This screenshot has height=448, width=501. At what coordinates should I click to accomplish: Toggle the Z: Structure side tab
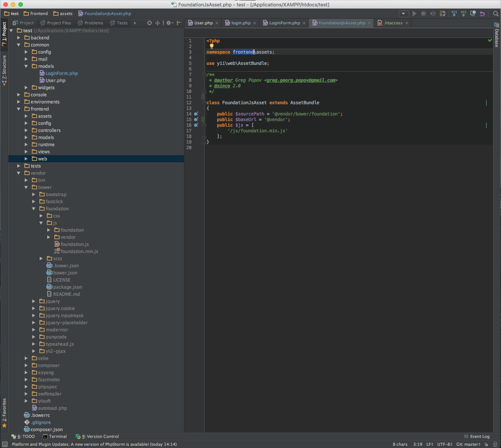pos(4,70)
